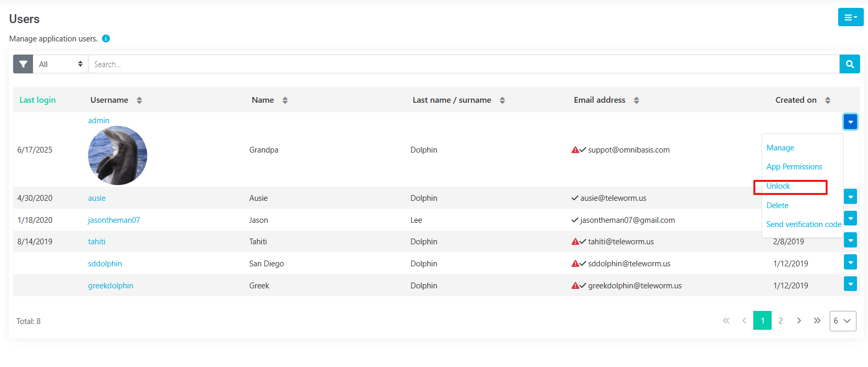Expand actions dropdown for sddolphin row

[x=850, y=262]
